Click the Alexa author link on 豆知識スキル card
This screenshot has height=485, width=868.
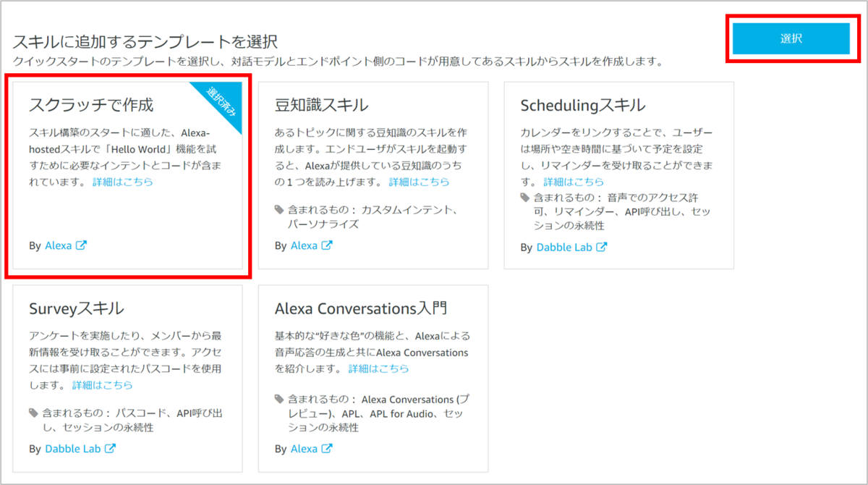point(306,245)
